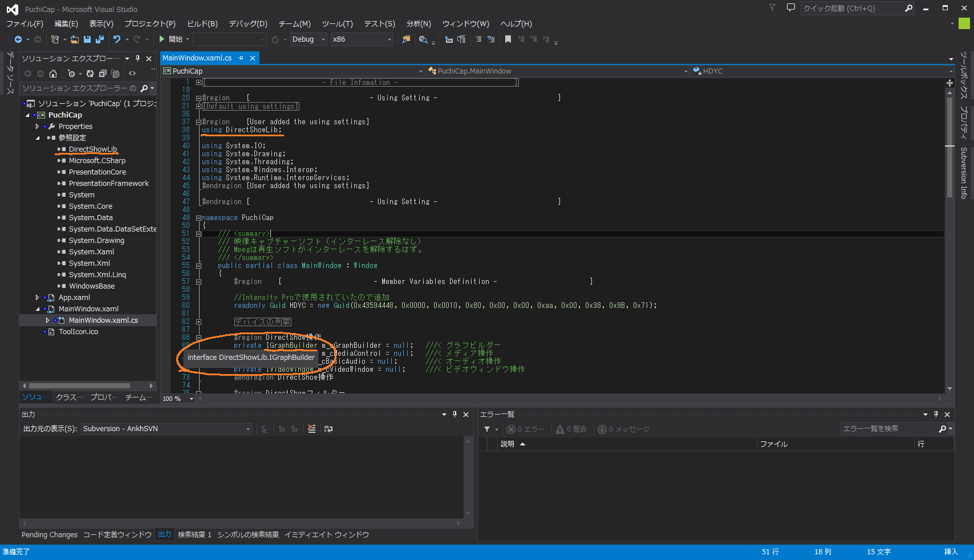Open the PuchiCap.MainWindow type dropdown
Viewport: 974px width, 560px height.
[x=558, y=71]
